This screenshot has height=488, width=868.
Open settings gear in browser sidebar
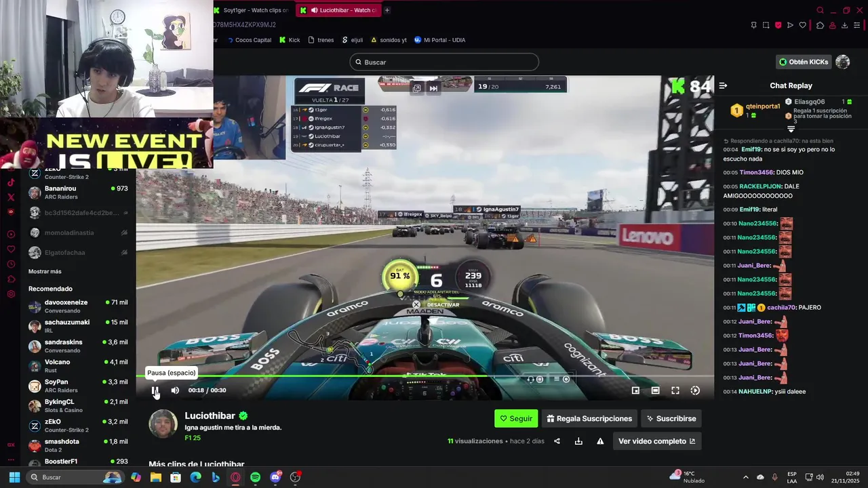point(11,294)
